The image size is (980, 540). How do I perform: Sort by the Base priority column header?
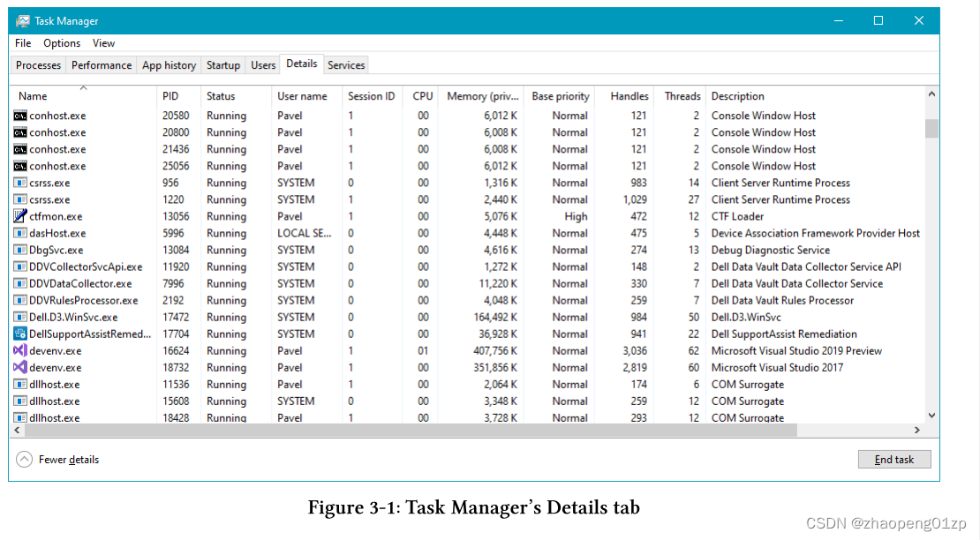click(x=559, y=96)
